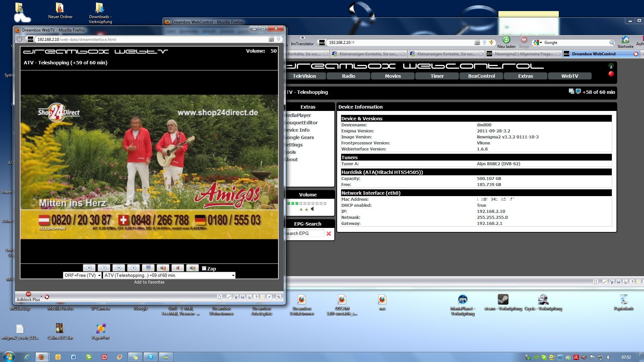The height and width of the screenshot is (362, 644).
Task: Click WebTV address bar URL
Action: (x=76, y=39)
